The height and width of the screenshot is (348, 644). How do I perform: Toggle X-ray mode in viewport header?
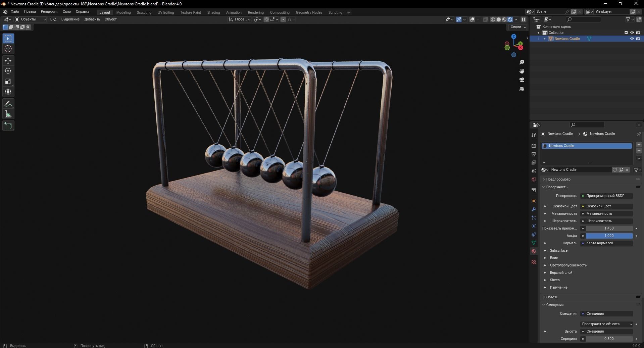[x=485, y=19]
